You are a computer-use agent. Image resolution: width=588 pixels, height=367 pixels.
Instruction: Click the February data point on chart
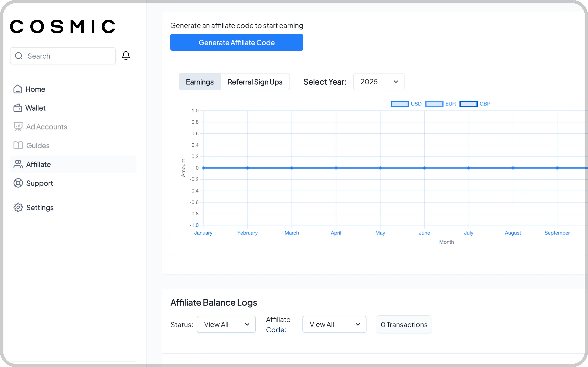pos(248,168)
